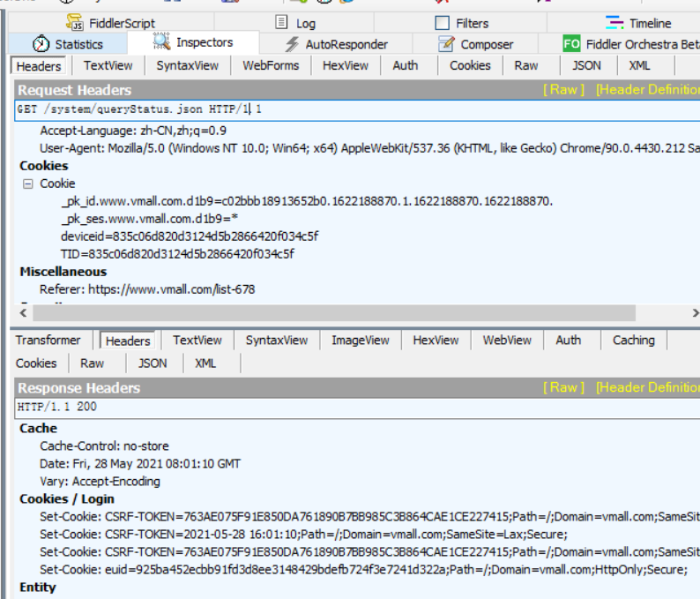
Task: Click the Timeline bars icon
Action: [x=614, y=22]
